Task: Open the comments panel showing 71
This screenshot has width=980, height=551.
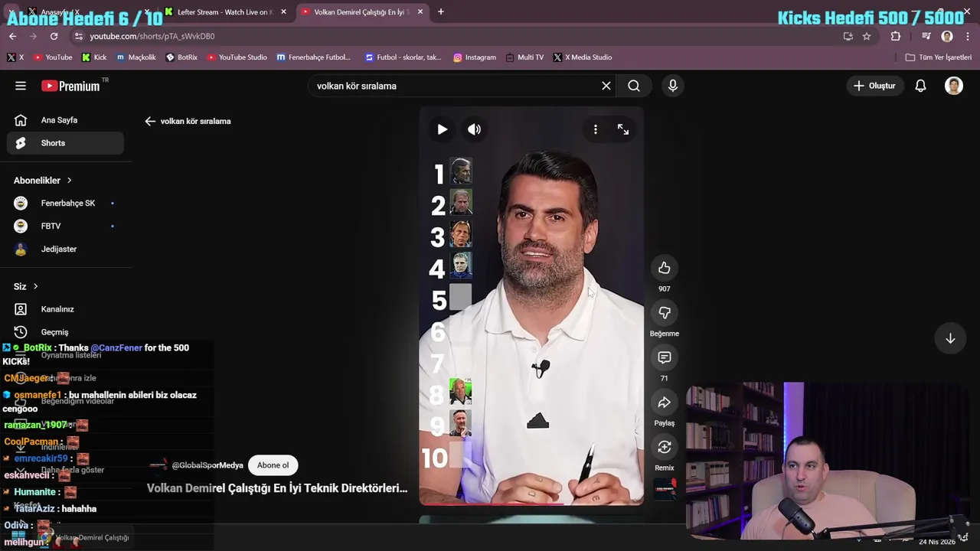Action: click(x=665, y=357)
